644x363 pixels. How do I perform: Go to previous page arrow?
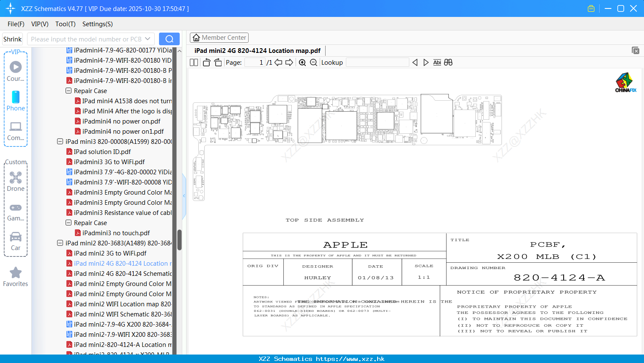[x=278, y=63]
